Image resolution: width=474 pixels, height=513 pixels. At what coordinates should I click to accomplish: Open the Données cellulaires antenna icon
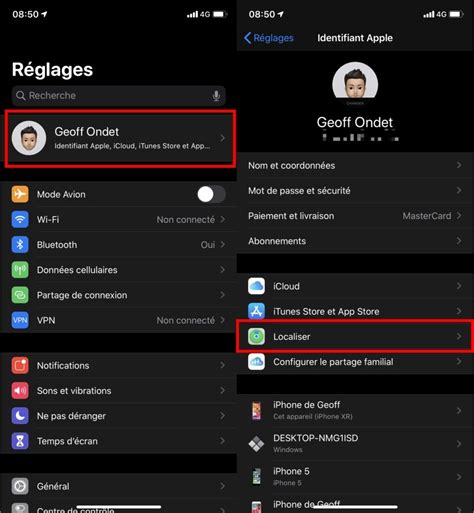pos(20,270)
